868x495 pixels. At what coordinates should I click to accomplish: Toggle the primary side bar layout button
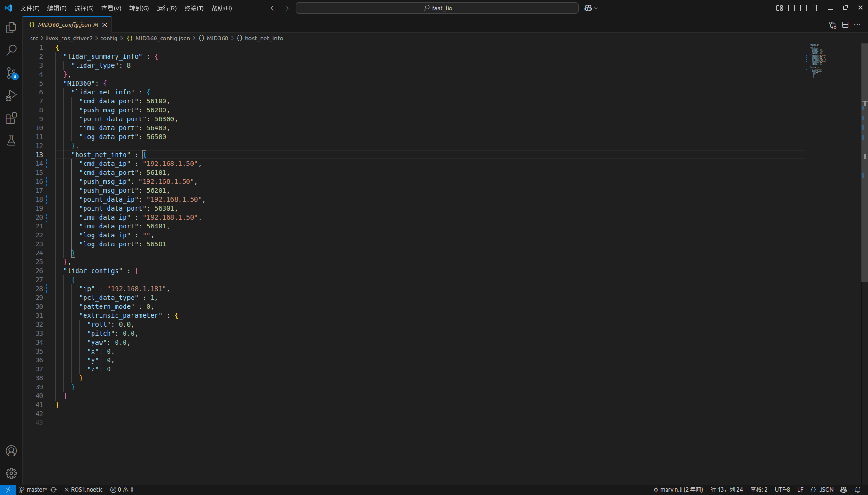(791, 8)
